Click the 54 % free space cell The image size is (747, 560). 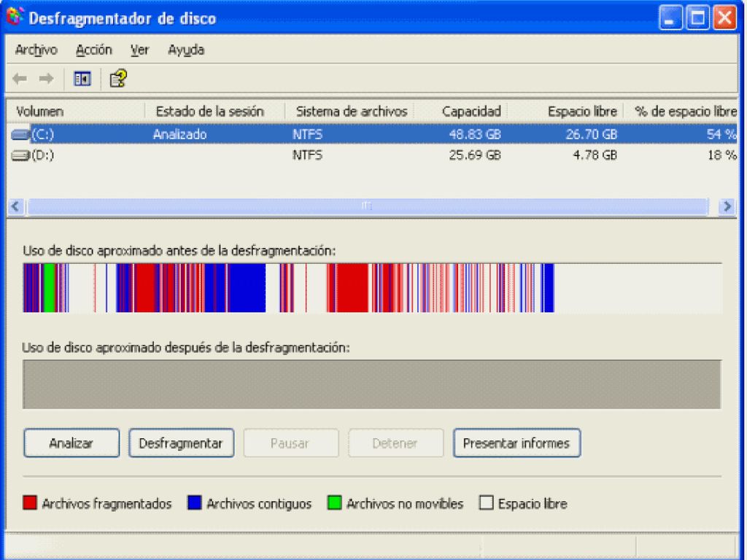(x=721, y=135)
